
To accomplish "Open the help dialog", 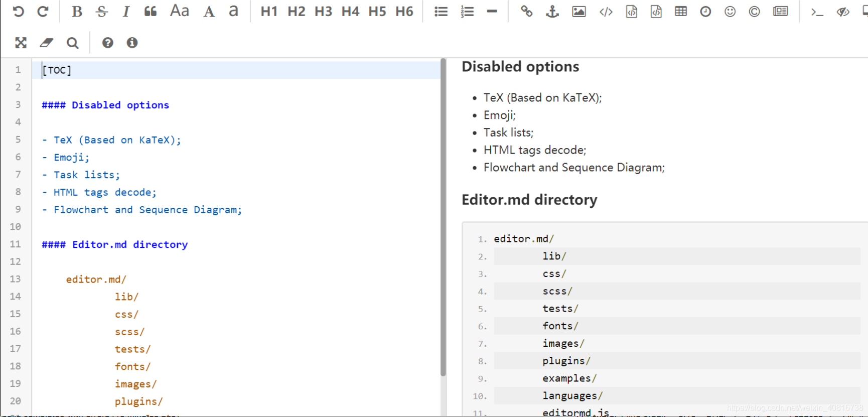I will [107, 43].
